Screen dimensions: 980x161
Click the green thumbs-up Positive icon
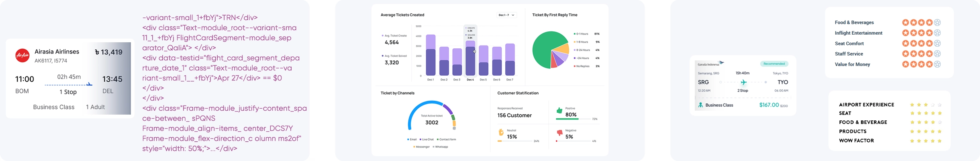tap(559, 110)
